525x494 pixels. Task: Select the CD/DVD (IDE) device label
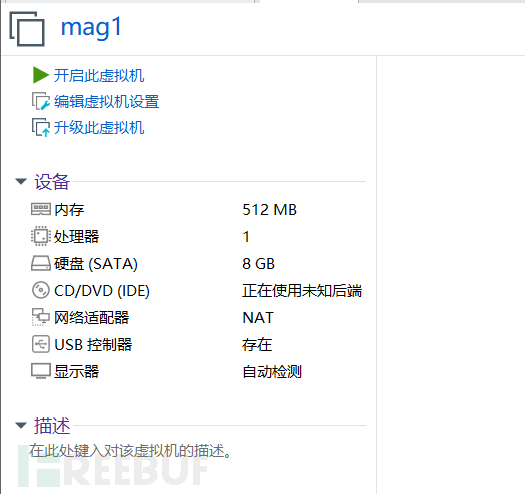pos(102,290)
